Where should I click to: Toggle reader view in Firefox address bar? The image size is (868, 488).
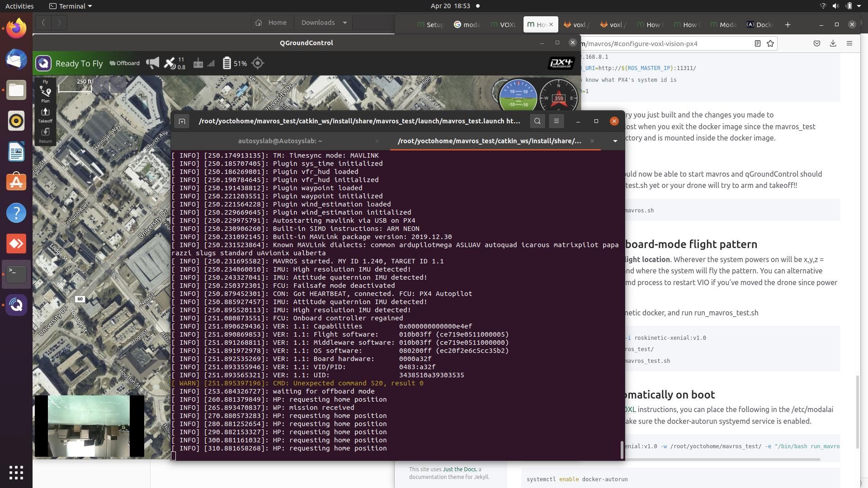tap(757, 43)
